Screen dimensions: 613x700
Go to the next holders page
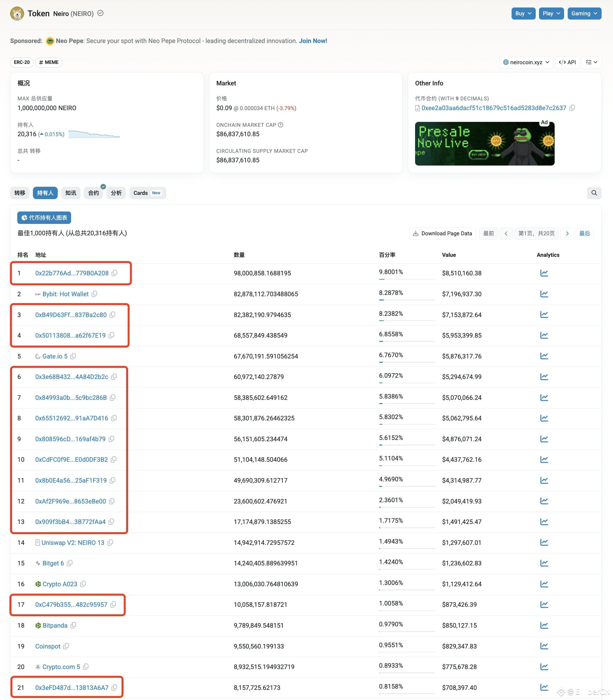pyautogui.click(x=567, y=233)
